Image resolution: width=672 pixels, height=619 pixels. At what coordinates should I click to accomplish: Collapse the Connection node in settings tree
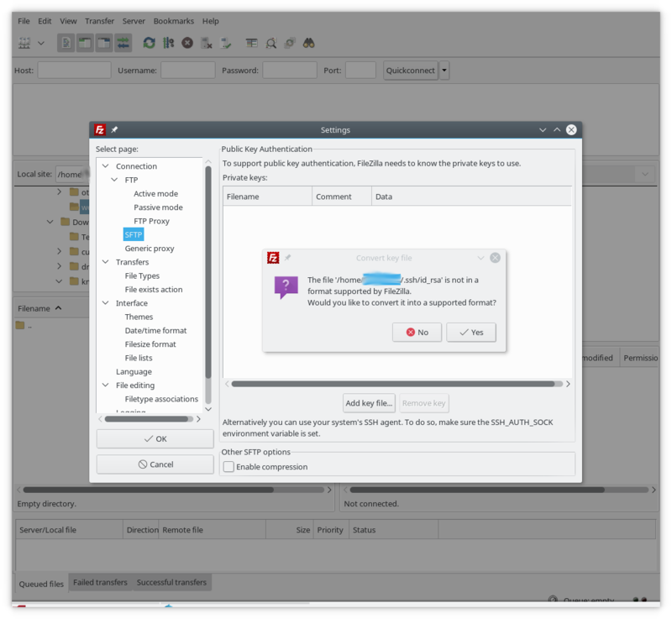(106, 165)
